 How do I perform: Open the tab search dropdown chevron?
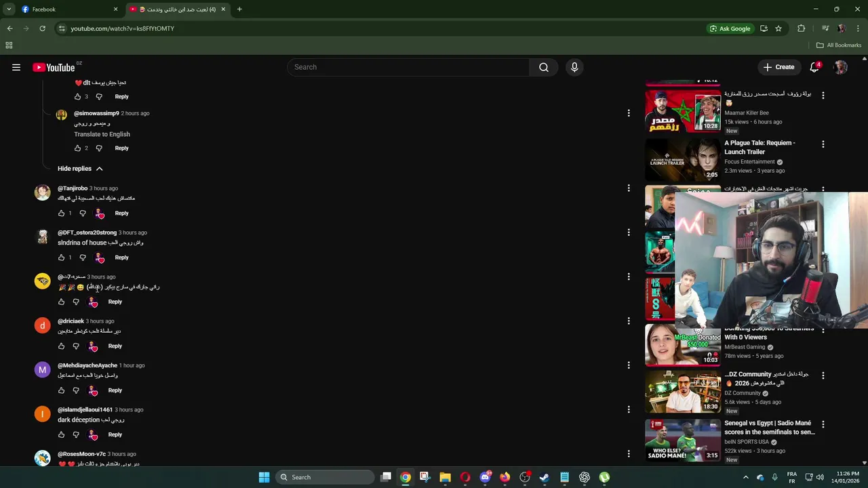pos(9,9)
